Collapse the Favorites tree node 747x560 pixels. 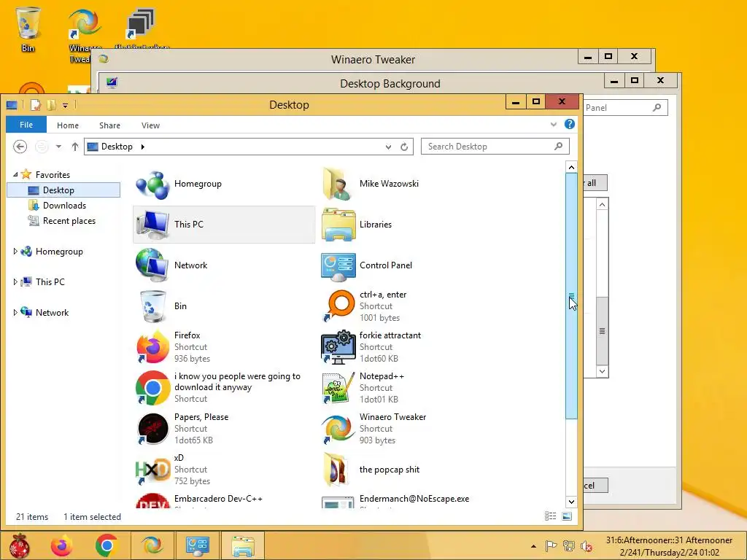(x=15, y=175)
